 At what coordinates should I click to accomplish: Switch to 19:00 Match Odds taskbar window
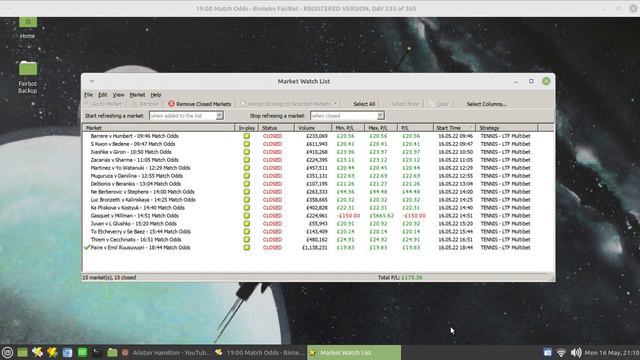[260, 353]
